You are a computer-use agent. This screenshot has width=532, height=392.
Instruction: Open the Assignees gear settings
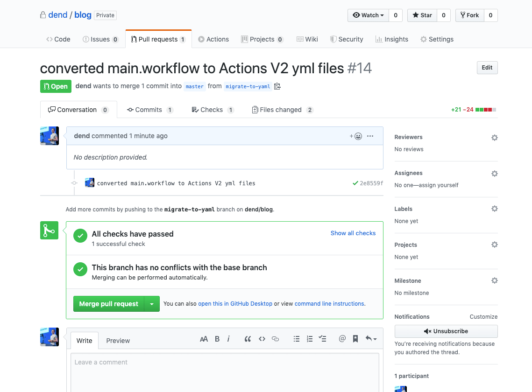click(494, 173)
